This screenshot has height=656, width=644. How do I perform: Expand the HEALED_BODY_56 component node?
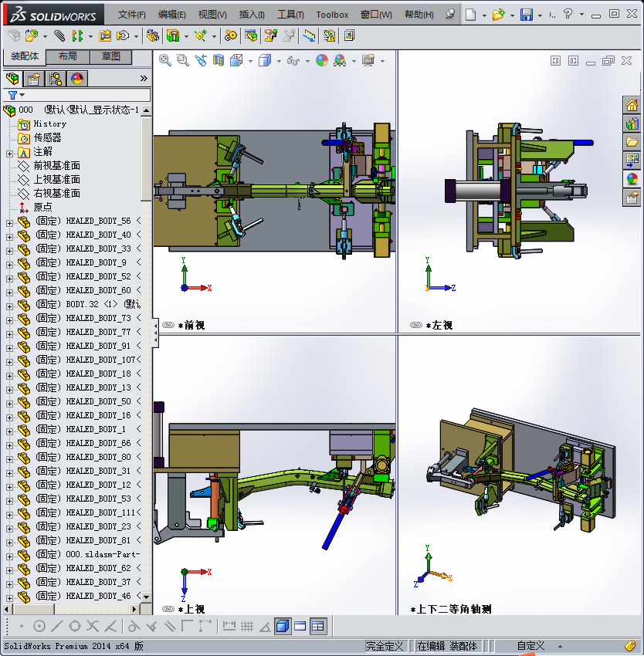pyautogui.click(x=9, y=223)
